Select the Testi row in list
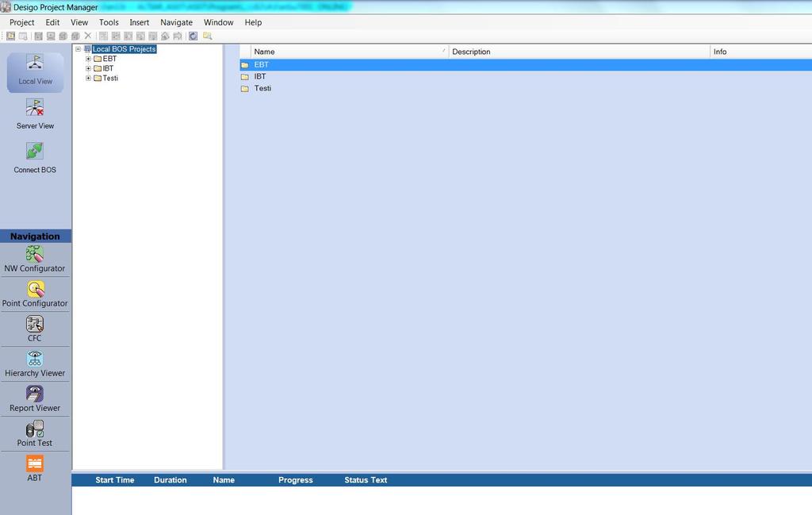 (526, 89)
